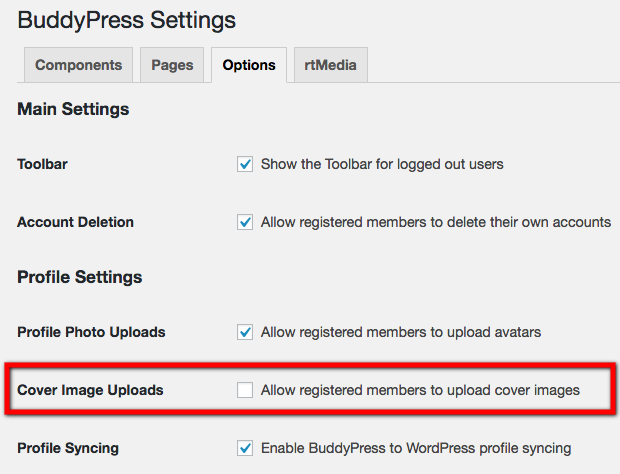Click 'Enable BuddyPress to WordPress profile syncing' text

tap(415, 448)
